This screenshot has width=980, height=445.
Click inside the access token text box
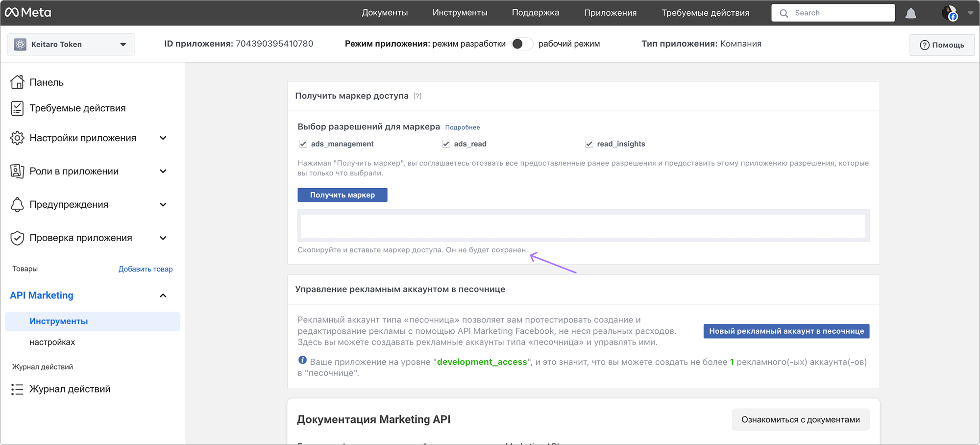583,226
